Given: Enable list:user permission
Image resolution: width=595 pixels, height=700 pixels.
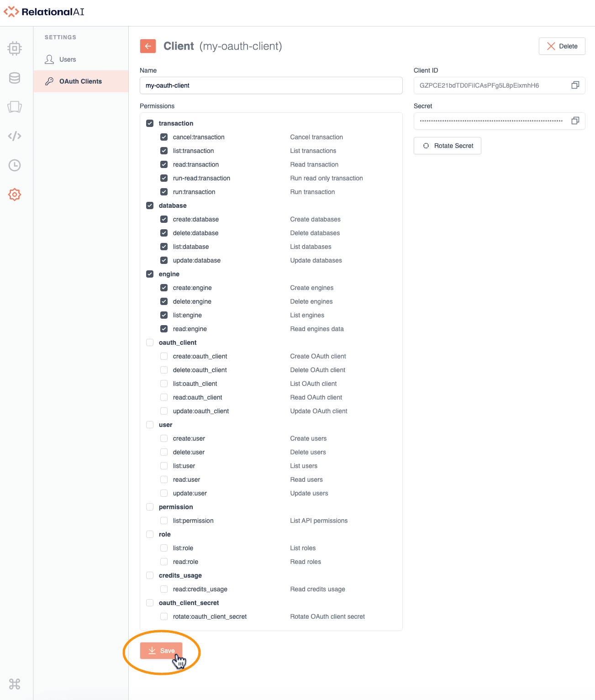Looking at the screenshot, I should pyautogui.click(x=164, y=466).
